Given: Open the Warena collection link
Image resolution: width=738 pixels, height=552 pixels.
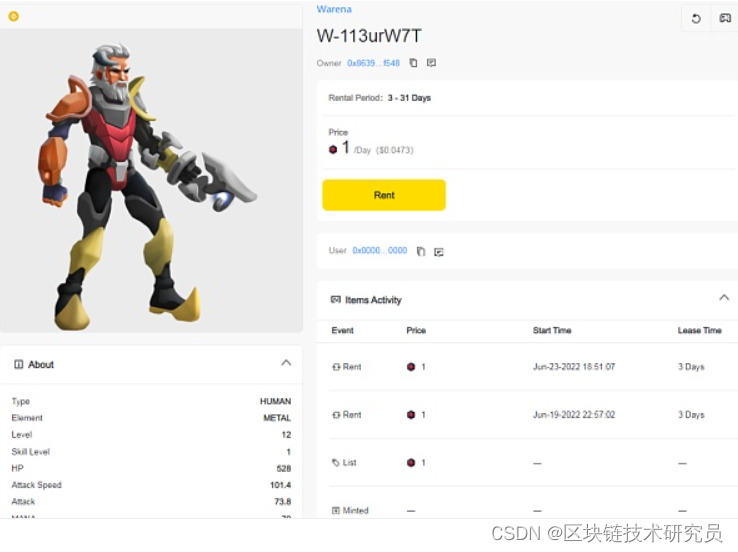Looking at the screenshot, I should (334, 9).
